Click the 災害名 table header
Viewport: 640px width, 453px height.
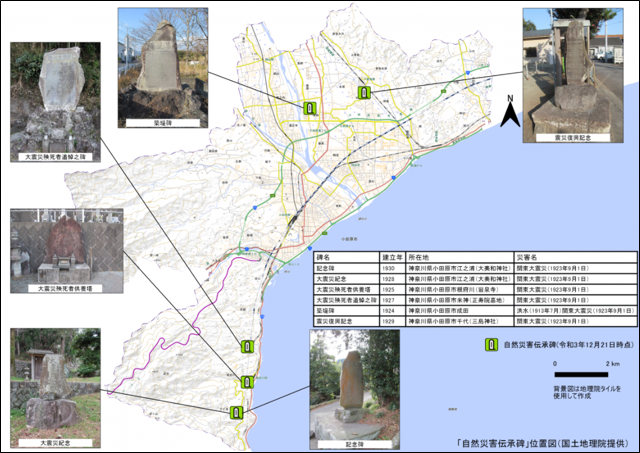pyautogui.click(x=575, y=257)
